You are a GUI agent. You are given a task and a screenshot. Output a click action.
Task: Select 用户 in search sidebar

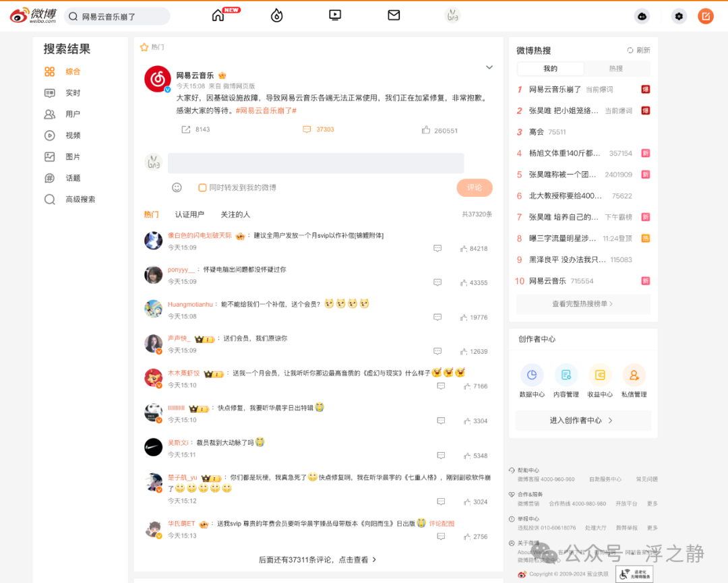click(x=73, y=114)
